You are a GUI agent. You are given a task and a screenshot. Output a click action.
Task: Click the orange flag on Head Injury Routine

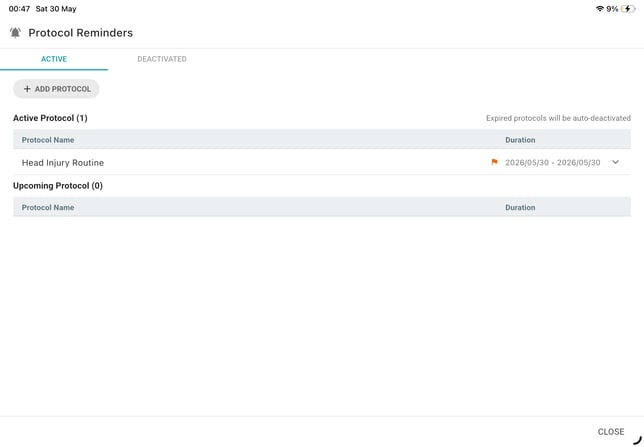(x=494, y=162)
